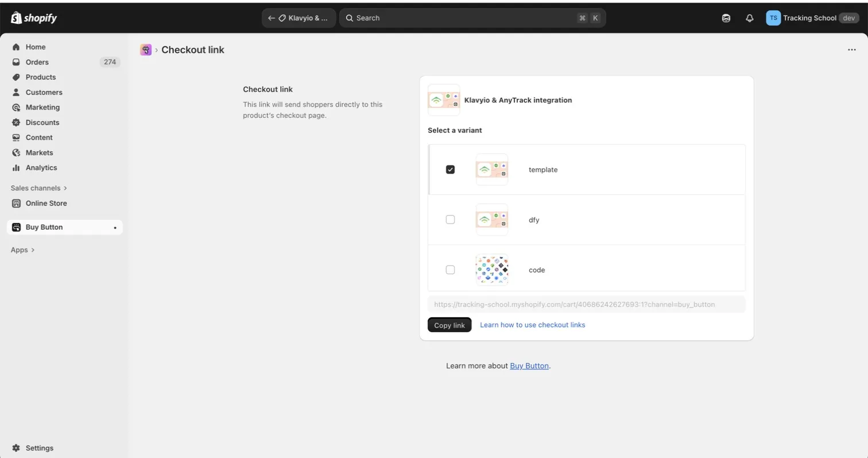Image resolution: width=868 pixels, height=458 pixels.
Task: Click the dev store badge
Action: (x=850, y=18)
